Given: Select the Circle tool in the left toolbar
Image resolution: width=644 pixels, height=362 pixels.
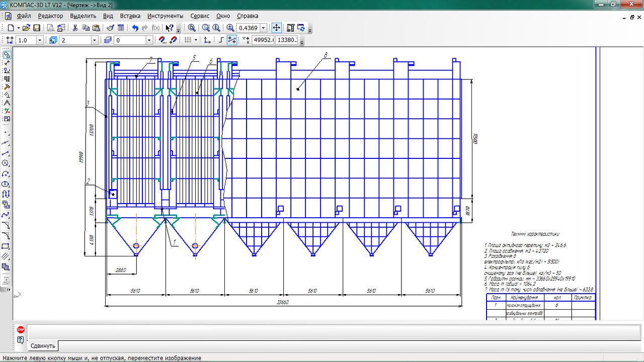Looking at the screenshot, I should coord(6,163).
